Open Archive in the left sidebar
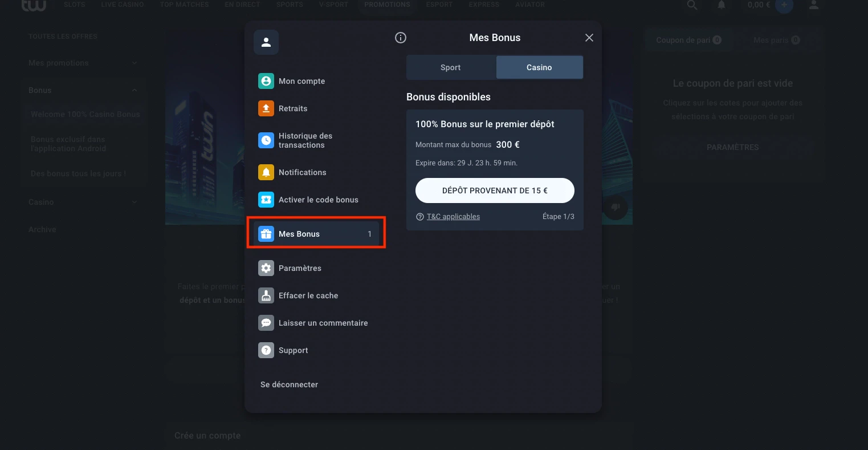Viewport: 868px width, 450px height. [x=42, y=229]
